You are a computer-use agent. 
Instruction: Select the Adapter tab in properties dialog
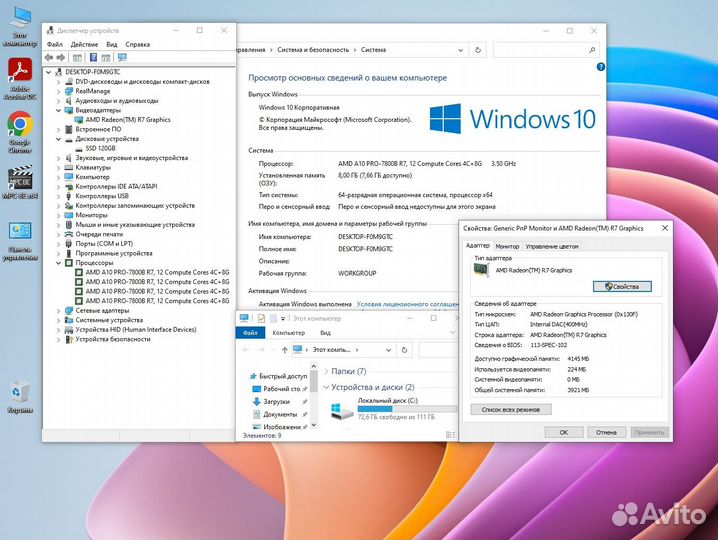[x=478, y=245]
